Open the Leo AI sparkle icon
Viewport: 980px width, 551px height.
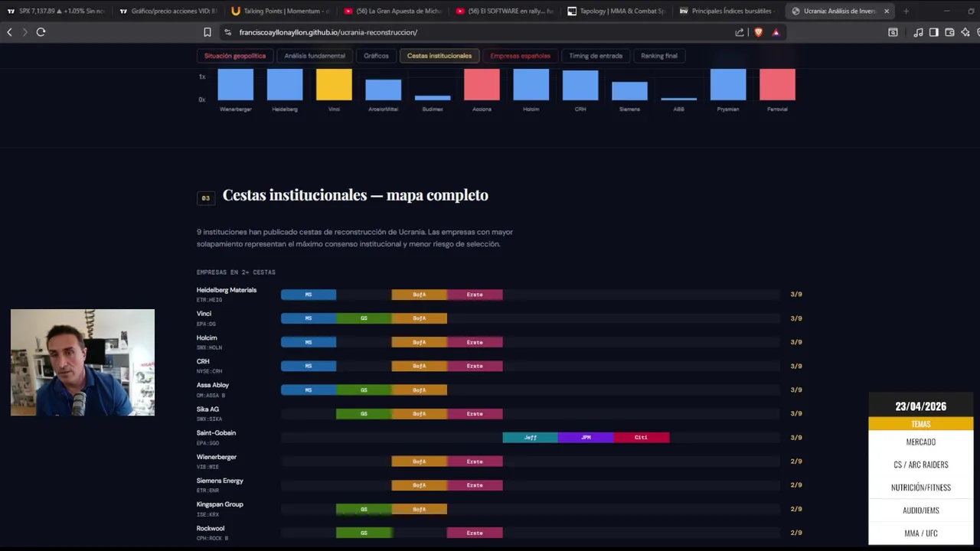pos(965,32)
